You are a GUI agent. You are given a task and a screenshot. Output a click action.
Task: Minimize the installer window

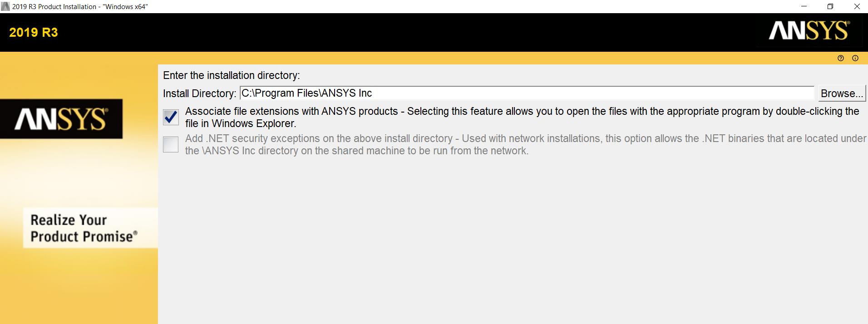coord(804,6)
